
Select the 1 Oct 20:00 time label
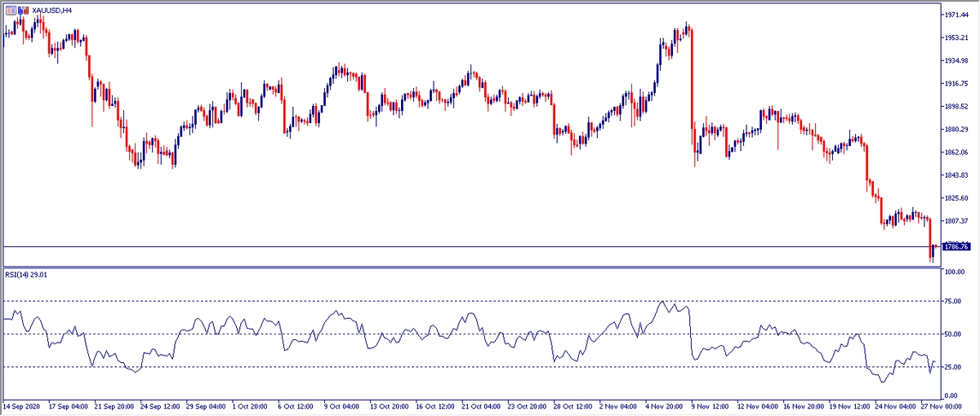tap(247, 405)
